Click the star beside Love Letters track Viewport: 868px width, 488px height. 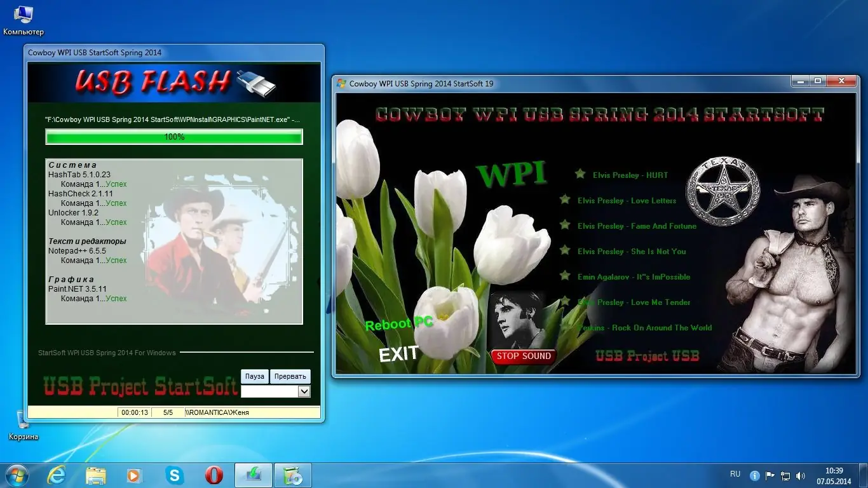564,199
